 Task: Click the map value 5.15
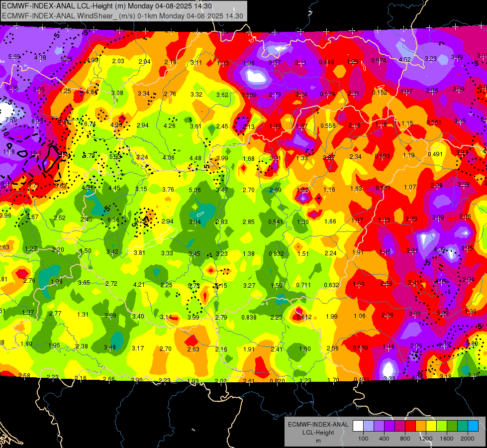221,286
